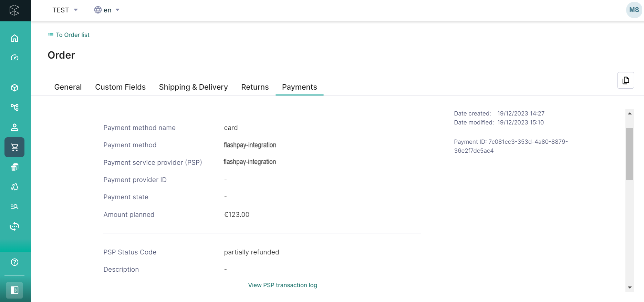Image resolution: width=644 pixels, height=302 pixels.
Task: Open the Categories tree icon
Action: (x=14, y=107)
